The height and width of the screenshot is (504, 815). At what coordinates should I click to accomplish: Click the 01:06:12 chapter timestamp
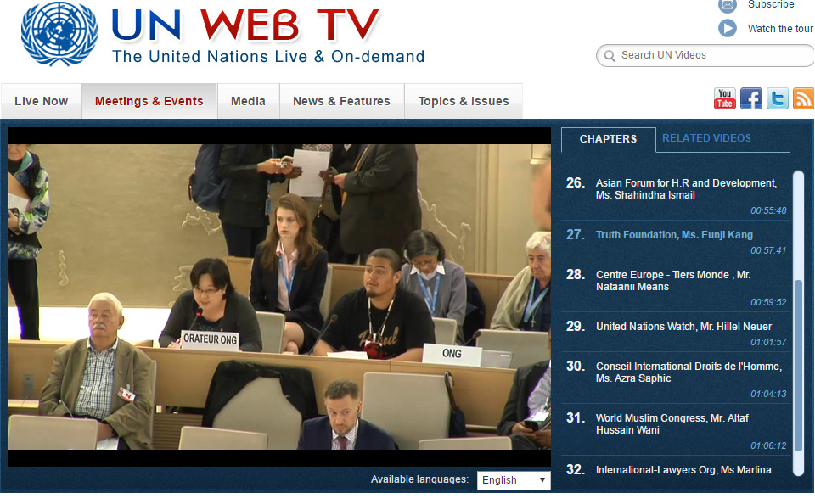(x=768, y=445)
